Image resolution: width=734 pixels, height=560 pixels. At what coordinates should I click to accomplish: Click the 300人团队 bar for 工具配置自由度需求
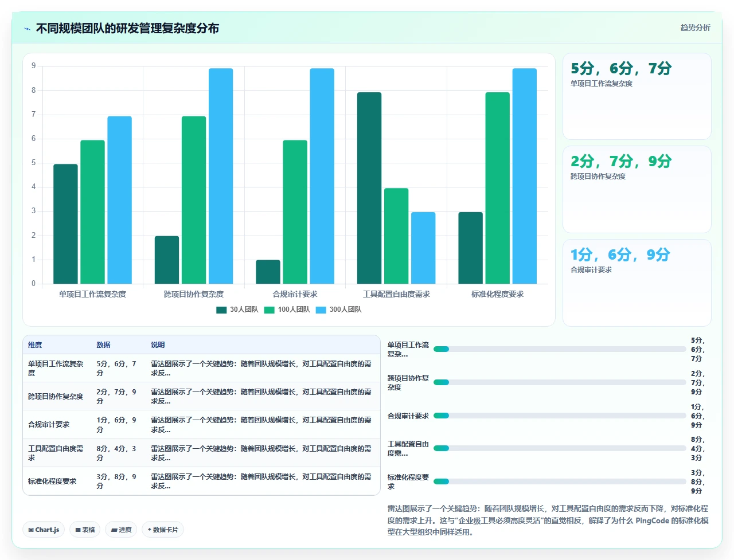(x=423, y=248)
